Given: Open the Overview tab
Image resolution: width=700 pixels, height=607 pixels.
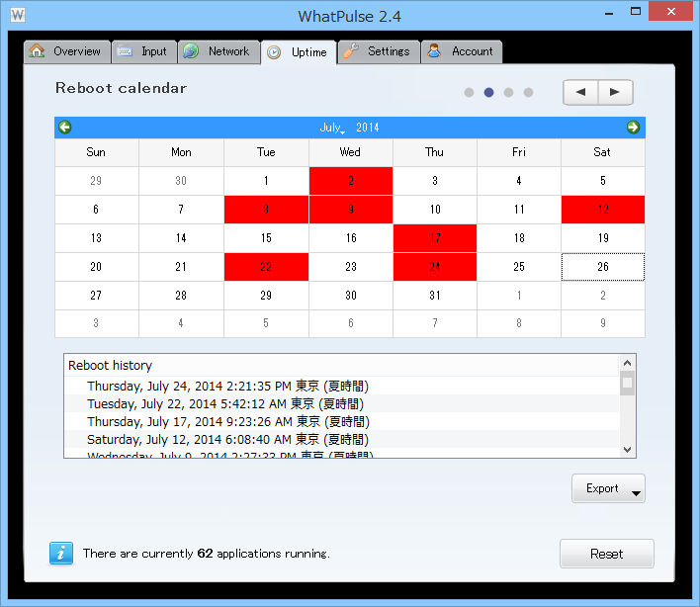Looking at the screenshot, I should [67, 51].
